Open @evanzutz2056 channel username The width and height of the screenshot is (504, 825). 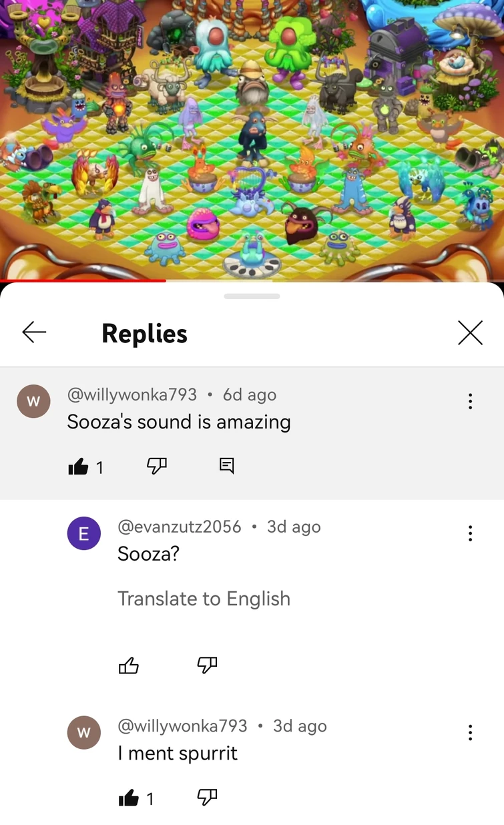[180, 526]
